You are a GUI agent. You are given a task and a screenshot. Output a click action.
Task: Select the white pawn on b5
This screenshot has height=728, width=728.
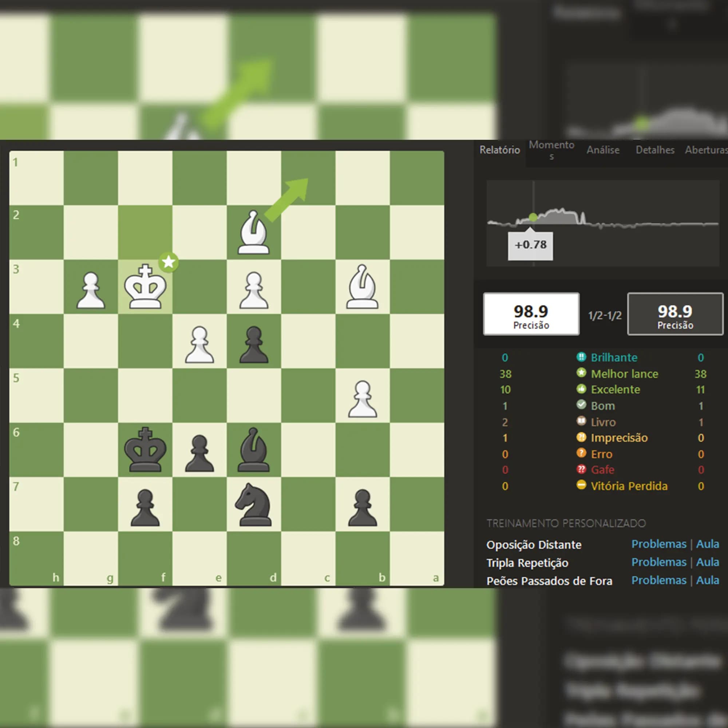(x=362, y=399)
